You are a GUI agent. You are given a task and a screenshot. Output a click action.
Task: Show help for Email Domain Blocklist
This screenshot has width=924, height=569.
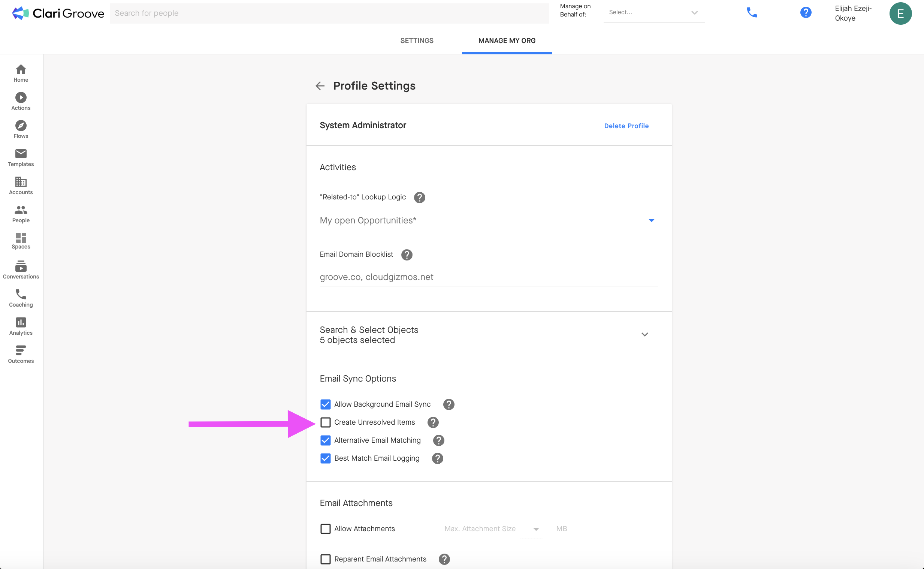(407, 255)
